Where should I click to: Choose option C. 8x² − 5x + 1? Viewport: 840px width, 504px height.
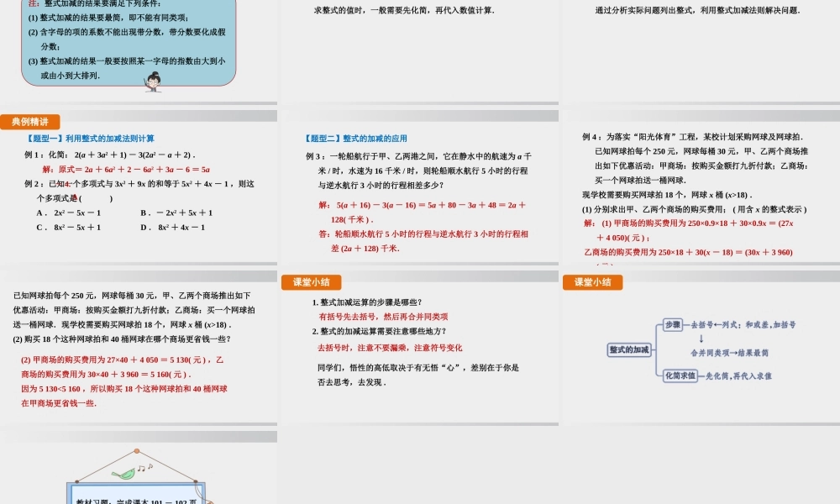click(69, 227)
